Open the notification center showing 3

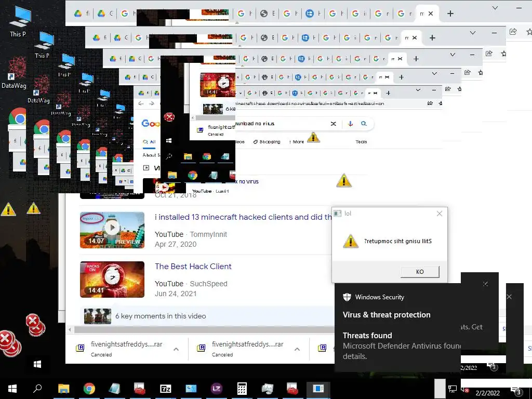[x=516, y=391]
